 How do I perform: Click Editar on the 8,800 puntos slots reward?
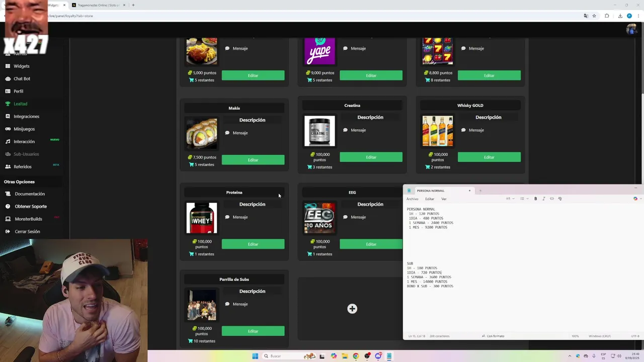coord(489,75)
